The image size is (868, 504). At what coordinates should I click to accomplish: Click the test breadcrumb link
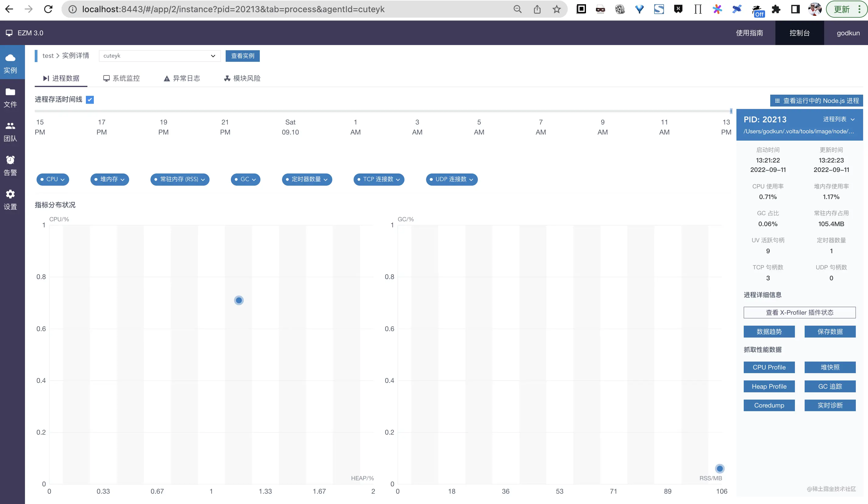(48, 56)
